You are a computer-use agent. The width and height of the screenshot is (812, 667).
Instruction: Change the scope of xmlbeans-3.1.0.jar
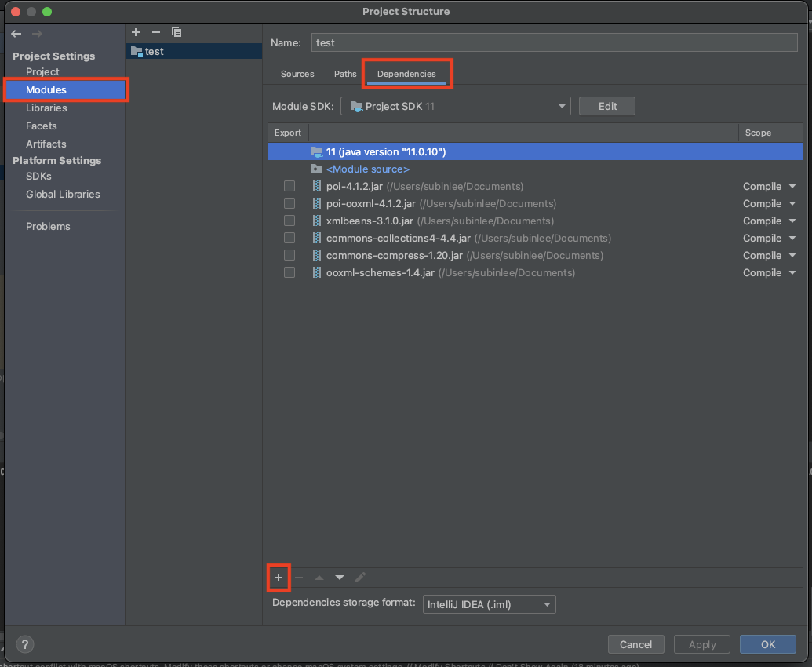coord(769,221)
